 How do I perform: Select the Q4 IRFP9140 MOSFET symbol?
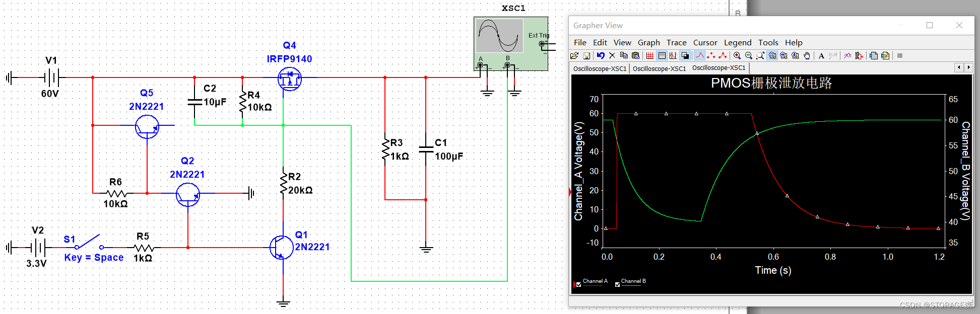(x=290, y=78)
